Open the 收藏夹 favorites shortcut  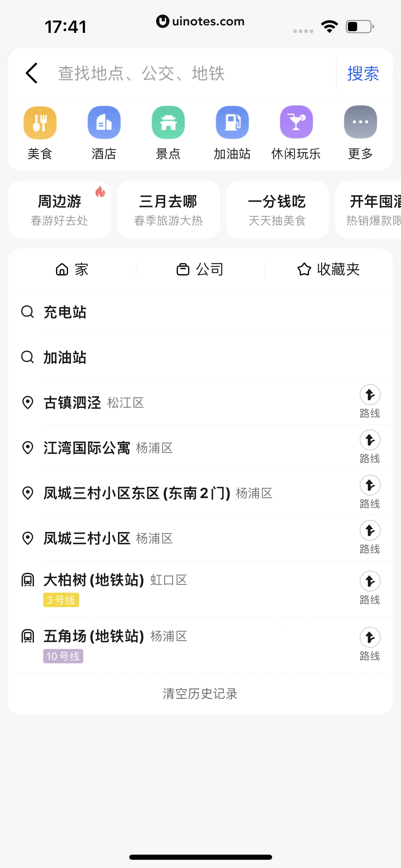328,269
